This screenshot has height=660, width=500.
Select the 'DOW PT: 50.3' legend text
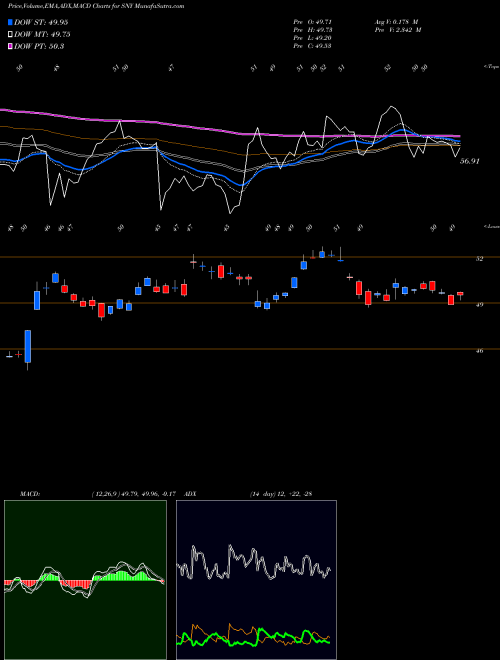click(x=39, y=46)
